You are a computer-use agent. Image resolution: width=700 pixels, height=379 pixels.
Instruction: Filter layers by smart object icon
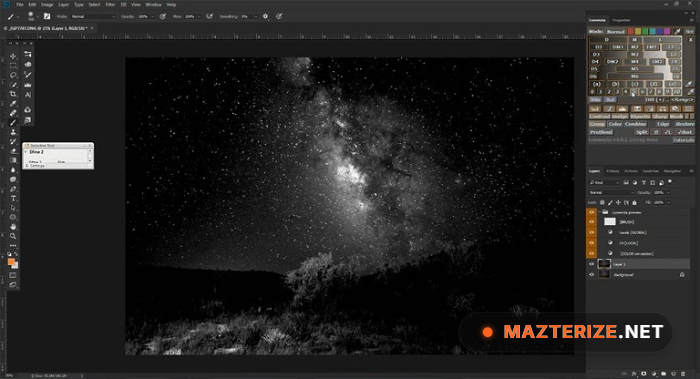tap(661, 183)
